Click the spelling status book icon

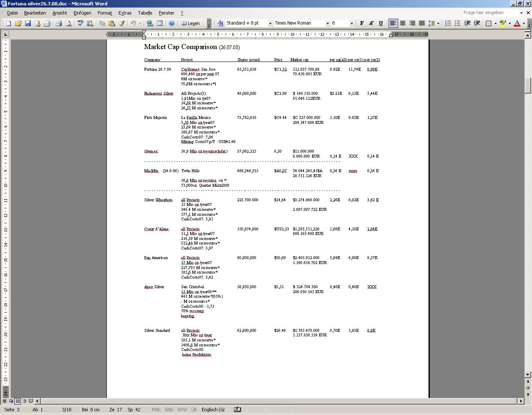tap(237, 410)
